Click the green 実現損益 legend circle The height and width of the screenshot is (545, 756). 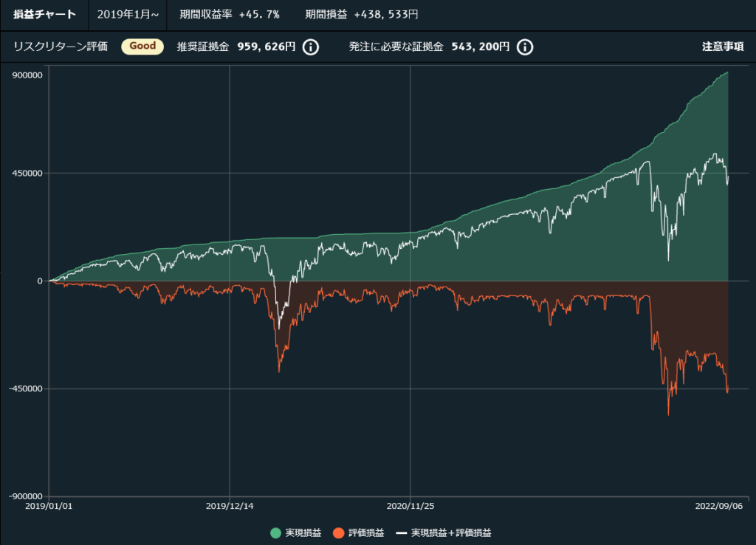click(276, 532)
